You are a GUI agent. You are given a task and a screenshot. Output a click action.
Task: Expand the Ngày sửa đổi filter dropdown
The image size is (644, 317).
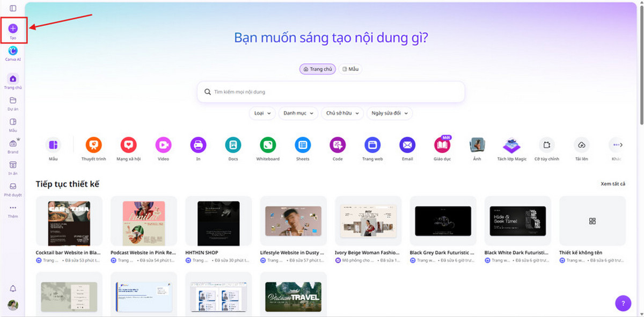tap(390, 113)
